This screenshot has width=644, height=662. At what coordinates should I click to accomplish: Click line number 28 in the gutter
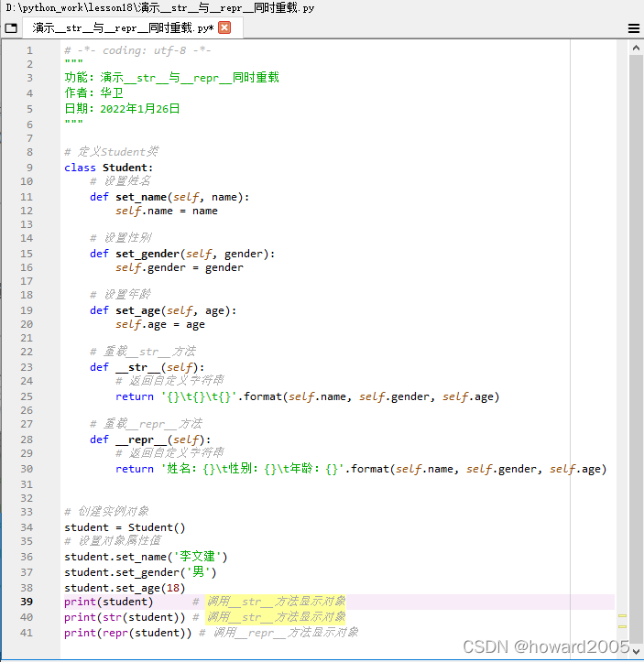click(27, 440)
